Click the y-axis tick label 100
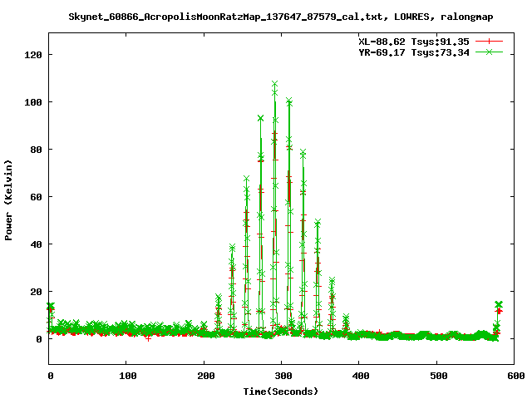 (x=33, y=102)
